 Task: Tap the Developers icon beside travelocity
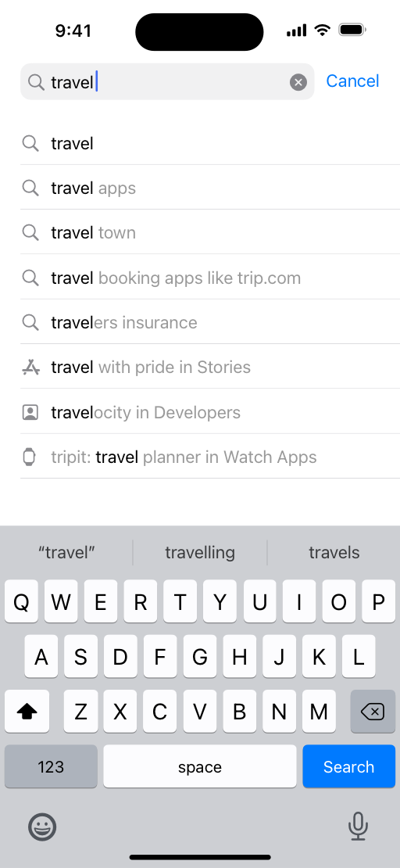(30, 412)
